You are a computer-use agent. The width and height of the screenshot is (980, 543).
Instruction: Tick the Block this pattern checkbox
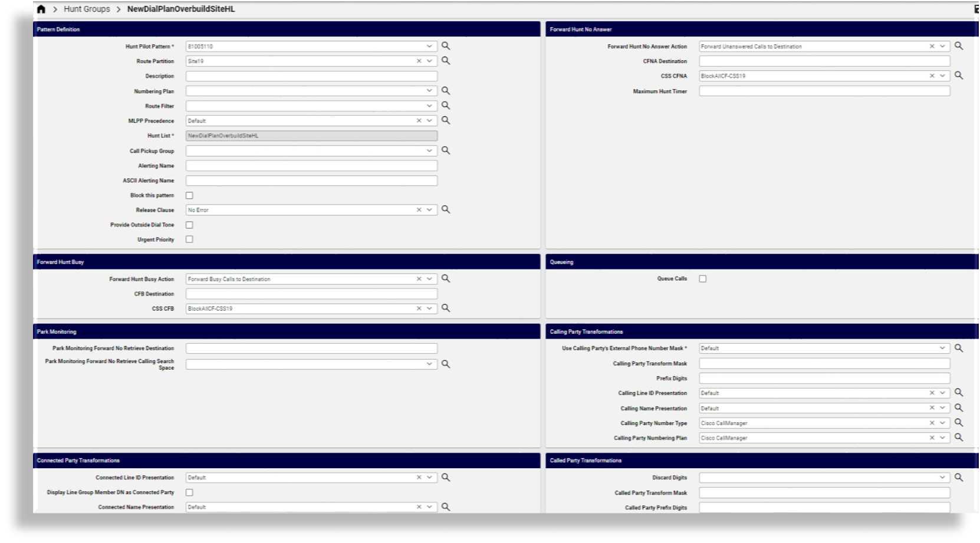click(x=189, y=195)
